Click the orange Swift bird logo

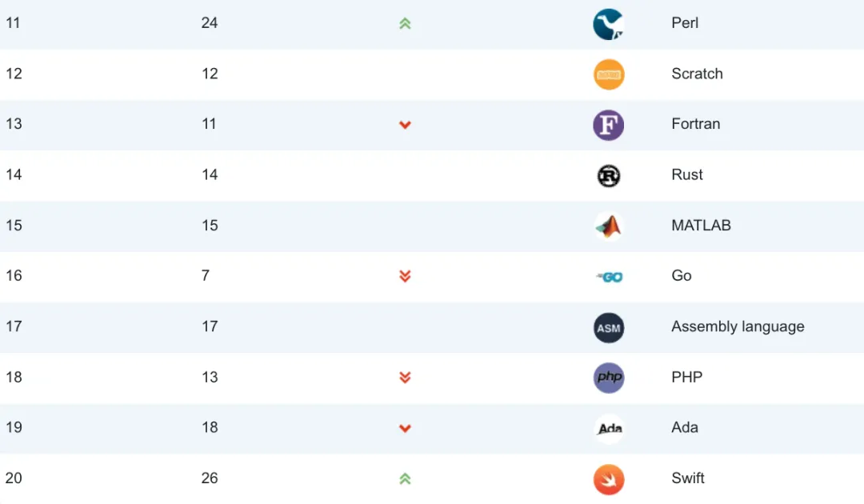click(609, 479)
